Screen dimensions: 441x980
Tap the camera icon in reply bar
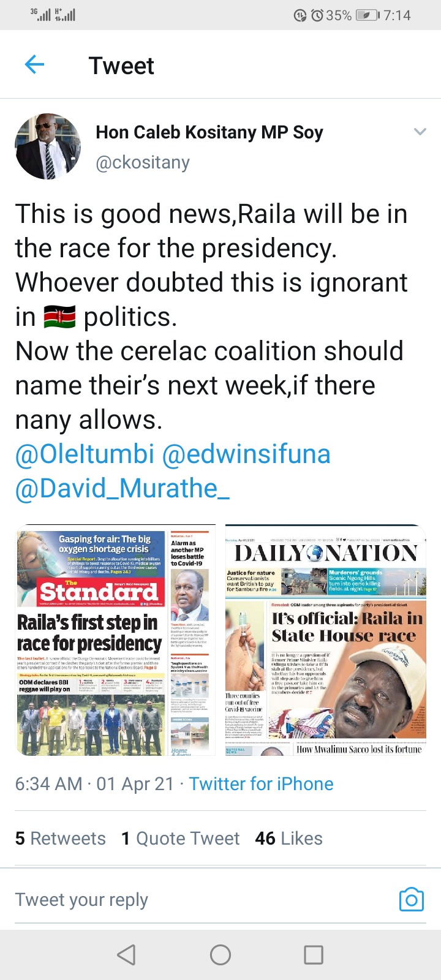point(411,899)
